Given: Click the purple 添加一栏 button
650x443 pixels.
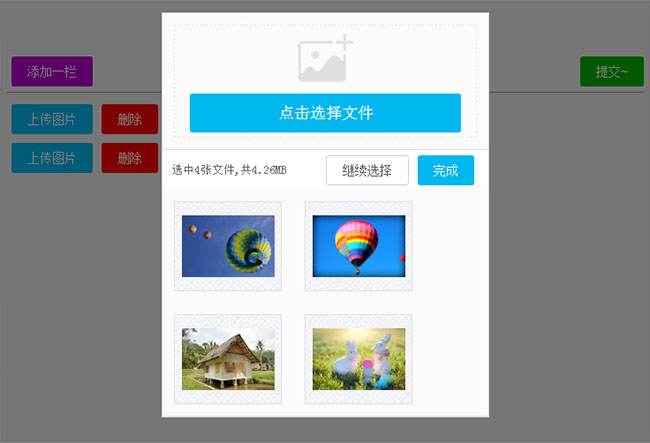Looking at the screenshot, I should point(52,72).
